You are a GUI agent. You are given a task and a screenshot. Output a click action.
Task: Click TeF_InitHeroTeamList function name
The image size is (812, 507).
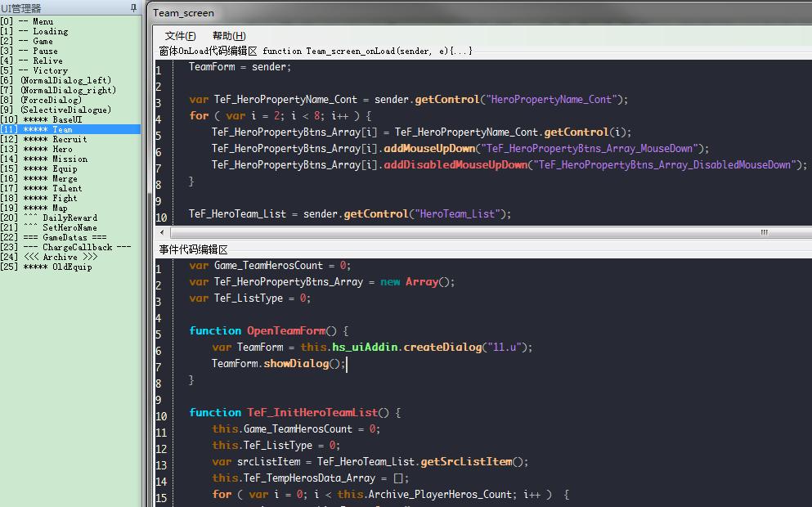(x=312, y=413)
